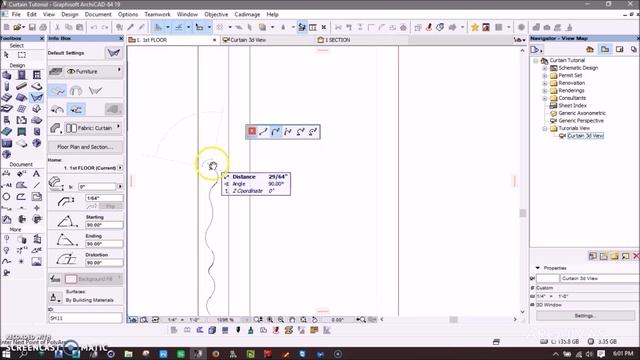Select the Window tool in Toolbox

point(37,75)
